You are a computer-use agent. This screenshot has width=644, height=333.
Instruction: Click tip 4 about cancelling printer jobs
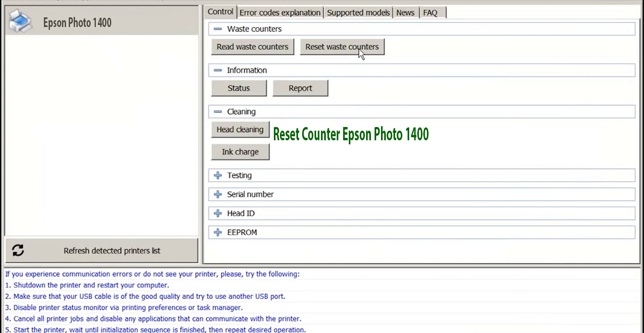pyautogui.click(x=153, y=318)
